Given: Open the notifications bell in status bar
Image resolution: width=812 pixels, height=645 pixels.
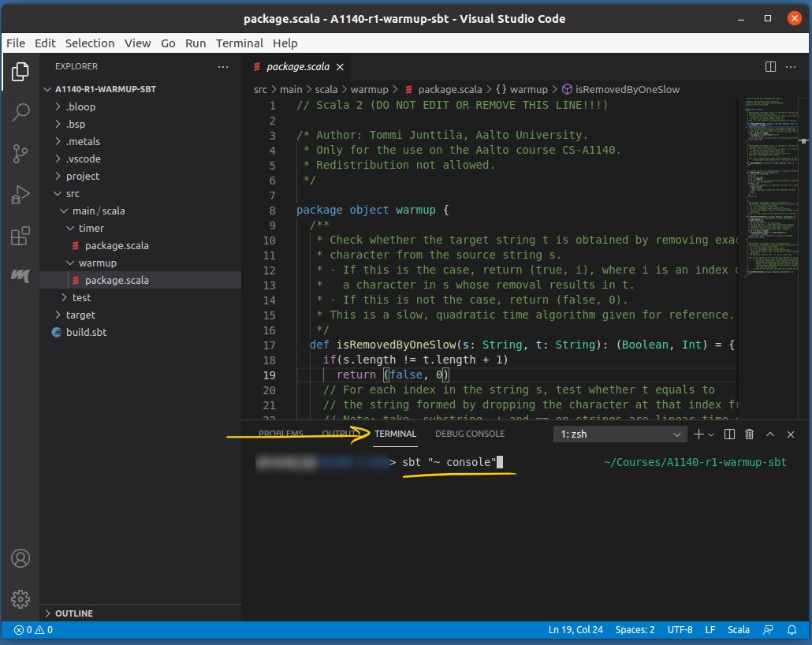Looking at the screenshot, I should point(792,630).
